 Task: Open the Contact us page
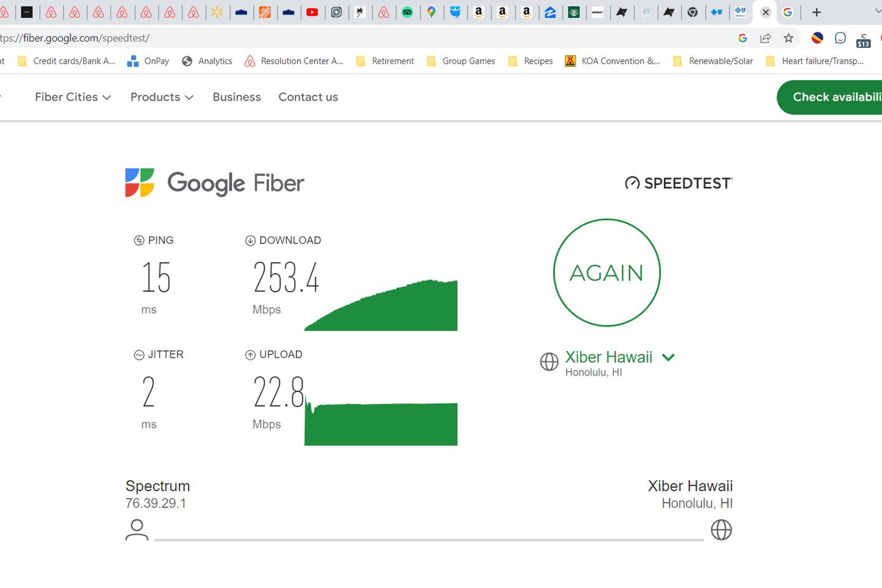[x=308, y=97]
